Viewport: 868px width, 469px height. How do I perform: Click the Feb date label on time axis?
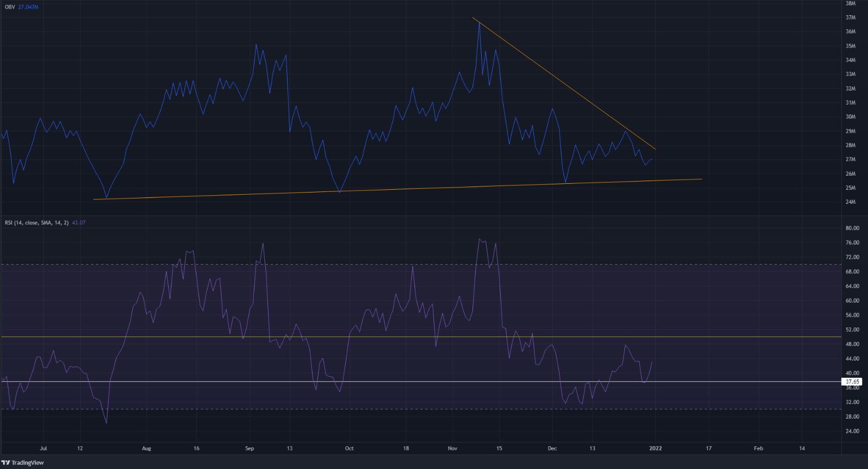coord(758,448)
